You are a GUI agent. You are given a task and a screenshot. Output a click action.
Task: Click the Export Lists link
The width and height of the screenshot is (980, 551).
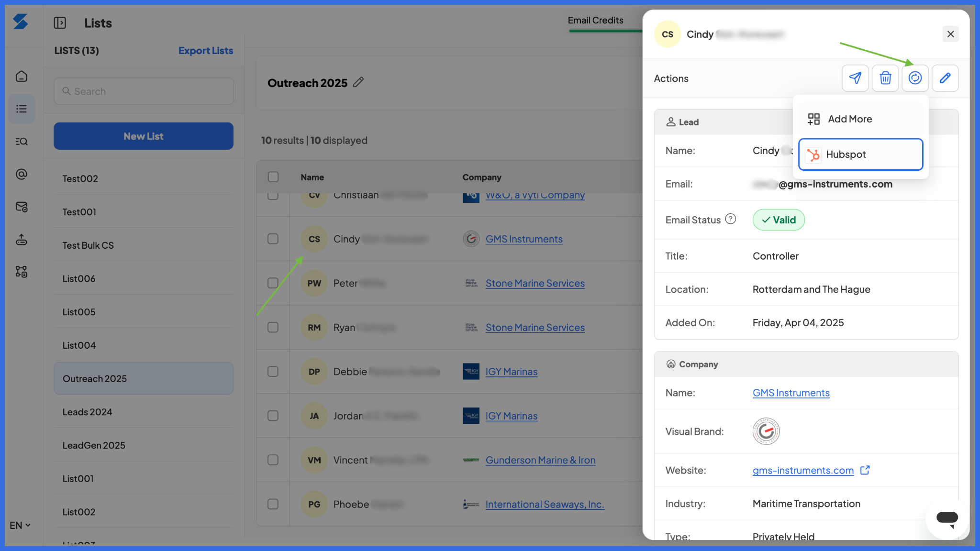[206, 51]
